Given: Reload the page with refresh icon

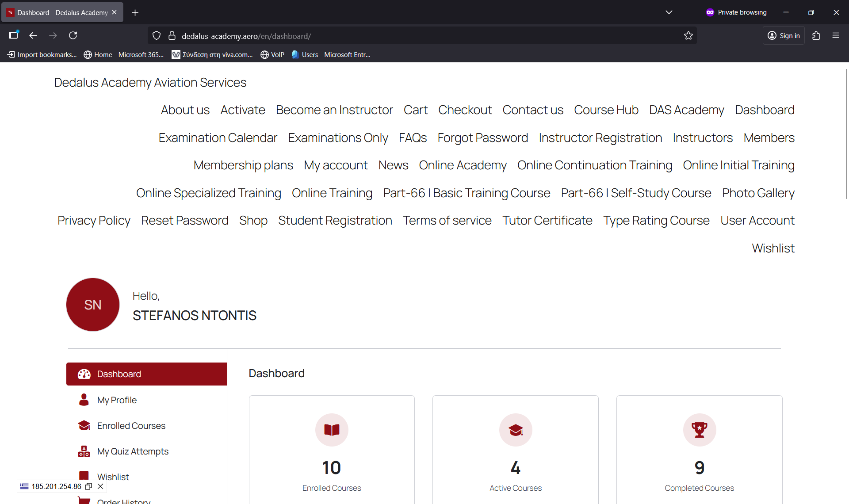Looking at the screenshot, I should coord(73,35).
